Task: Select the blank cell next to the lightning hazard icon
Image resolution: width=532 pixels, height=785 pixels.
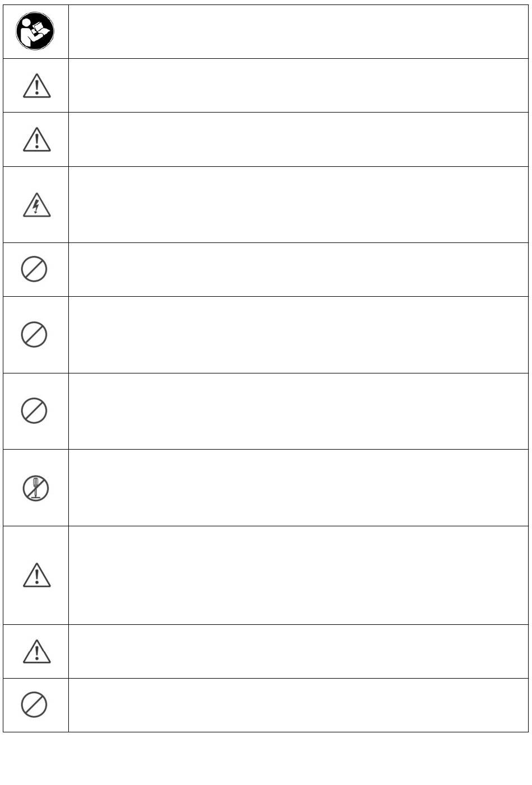Action: (x=298, y=204)
